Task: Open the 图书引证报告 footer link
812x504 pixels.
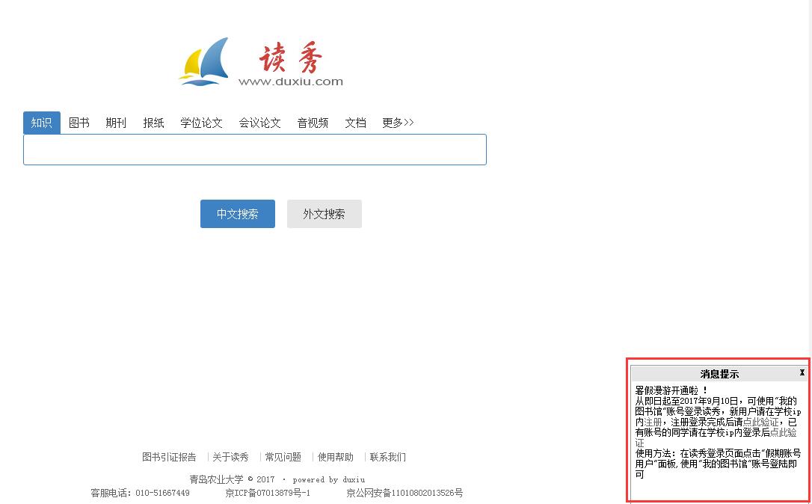Action: (169, 457)
